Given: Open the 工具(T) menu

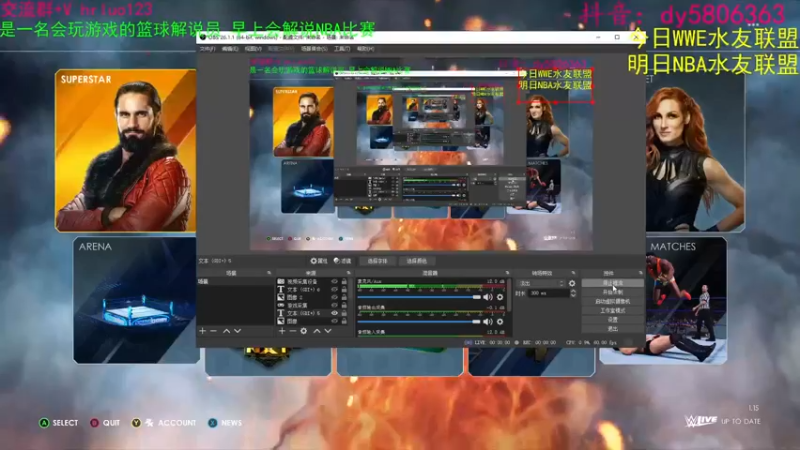Looking at the screenshot, I should coord(342,49).
